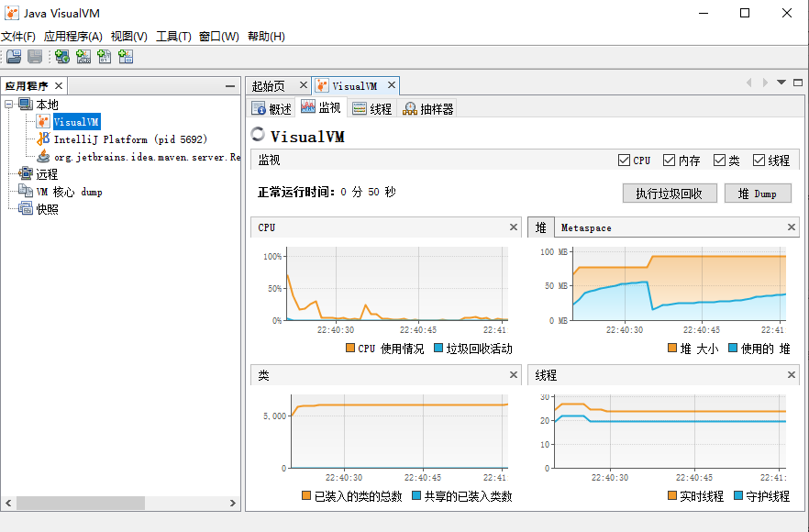The height and width of the screenshot is (532, 809).
Task: Open the 窗口(W) menu
Action: [218, 36]
